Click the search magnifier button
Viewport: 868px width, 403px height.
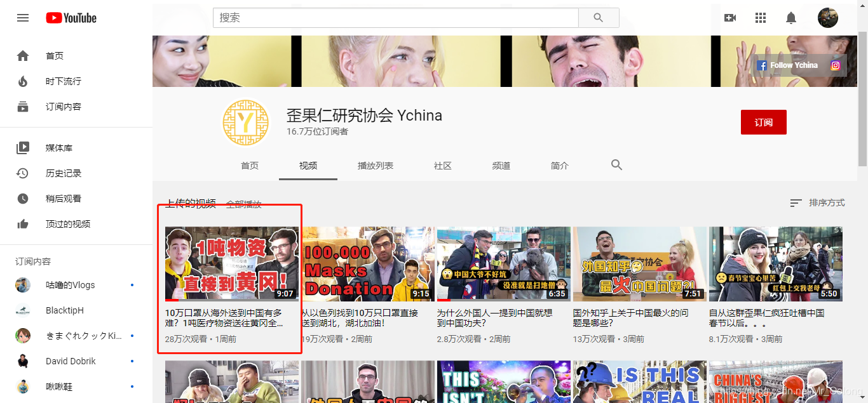(x=599, y=18)
